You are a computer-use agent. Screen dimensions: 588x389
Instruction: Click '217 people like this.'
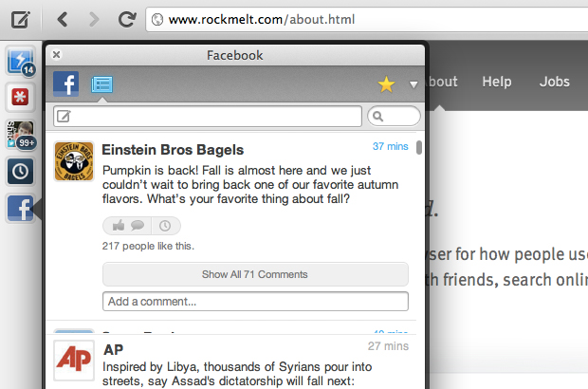coord(148,246)
